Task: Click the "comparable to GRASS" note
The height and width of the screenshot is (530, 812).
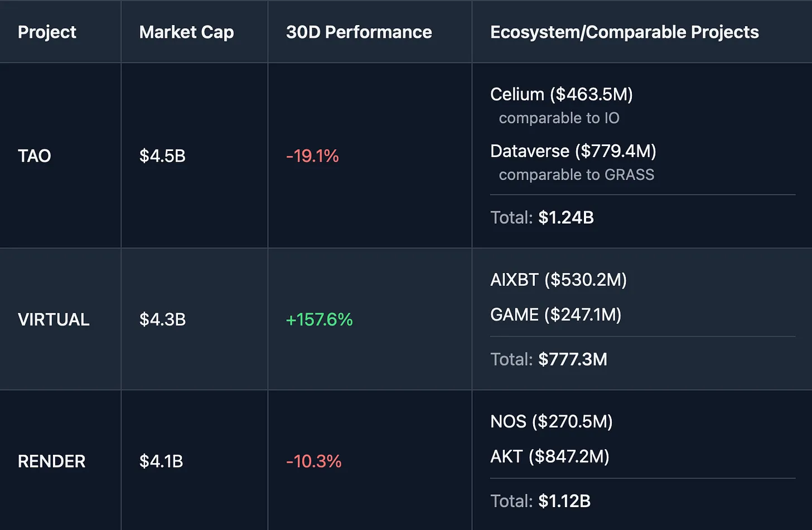Action: point(576,175)
